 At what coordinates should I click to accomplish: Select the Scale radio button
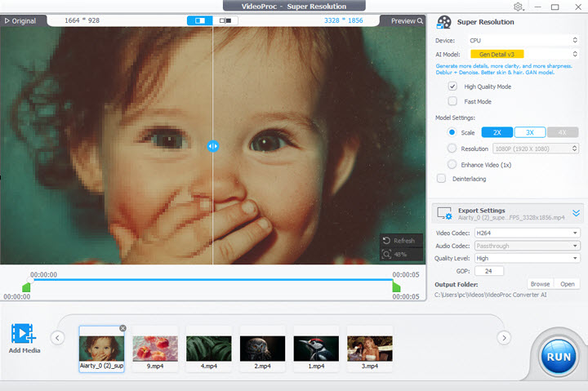point(452,132)
